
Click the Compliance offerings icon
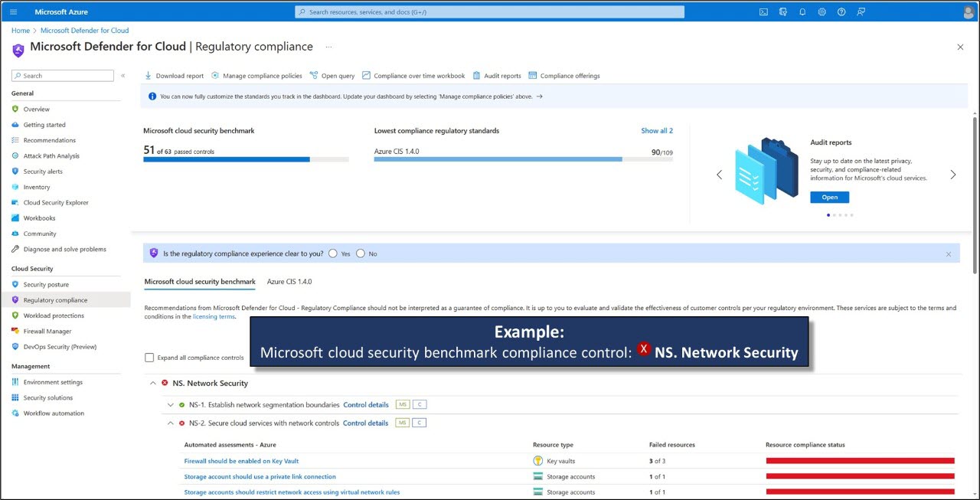(533, 76)
